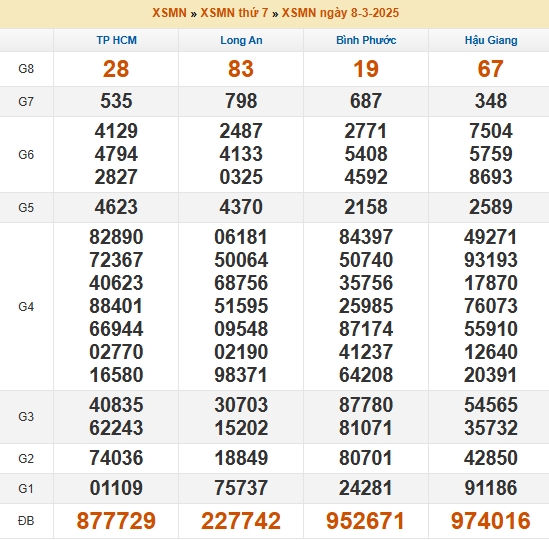This screenshot has width=549, height=540.
Task: Select the G3 row label
Action: [26, 417]
